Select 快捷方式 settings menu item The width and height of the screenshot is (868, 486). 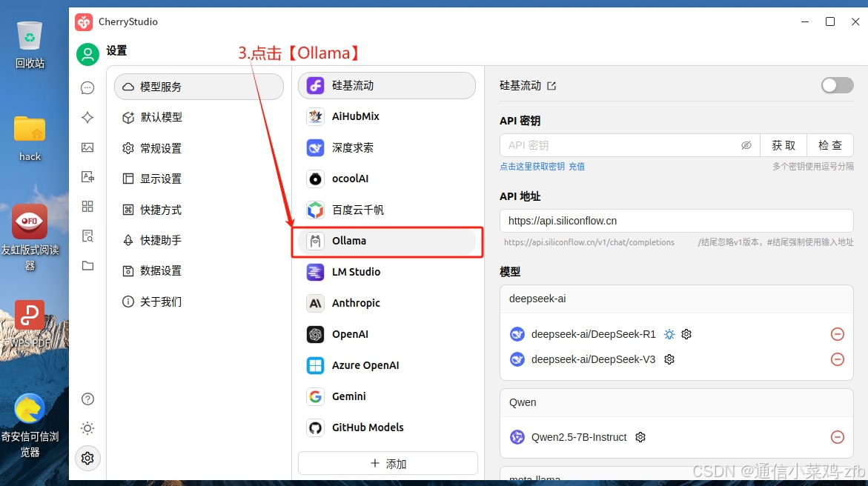199,210
